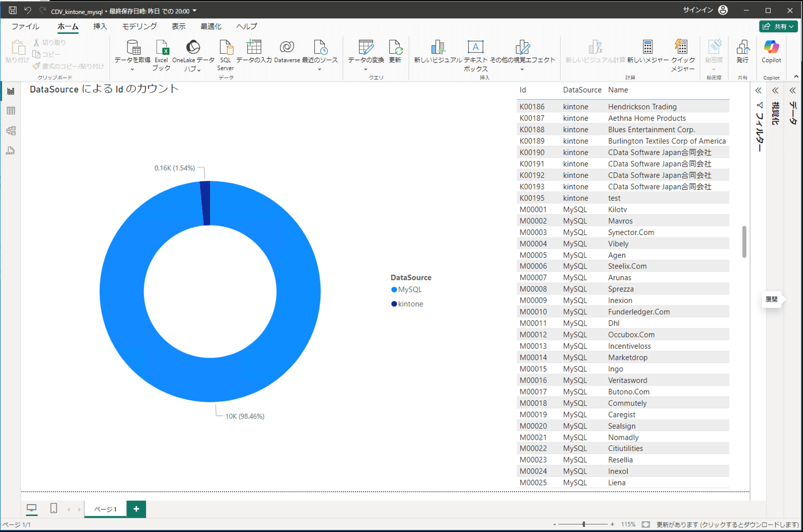Insert a text box (テキストボックス)
Viewport: 803px width, 532px height.
476,55
